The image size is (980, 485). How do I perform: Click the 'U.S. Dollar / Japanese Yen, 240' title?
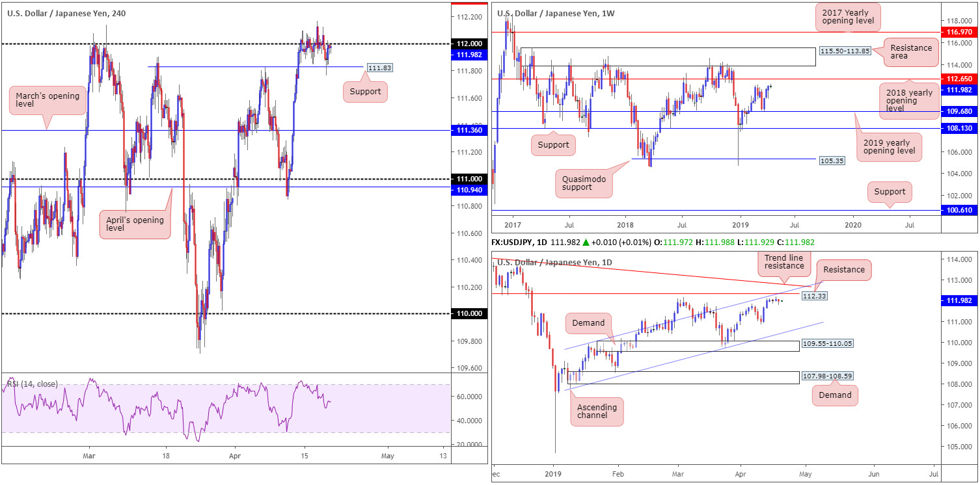click(x=66, y=12)
